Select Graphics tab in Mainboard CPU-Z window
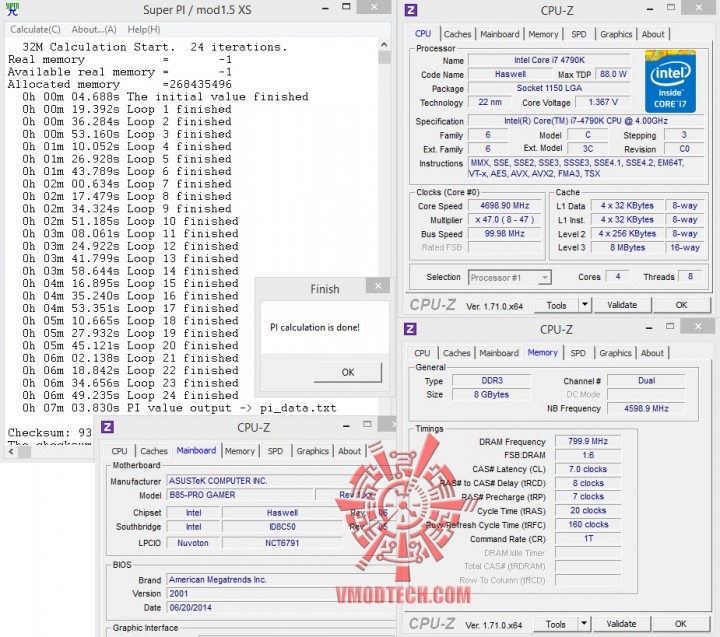 pos(312,451)
